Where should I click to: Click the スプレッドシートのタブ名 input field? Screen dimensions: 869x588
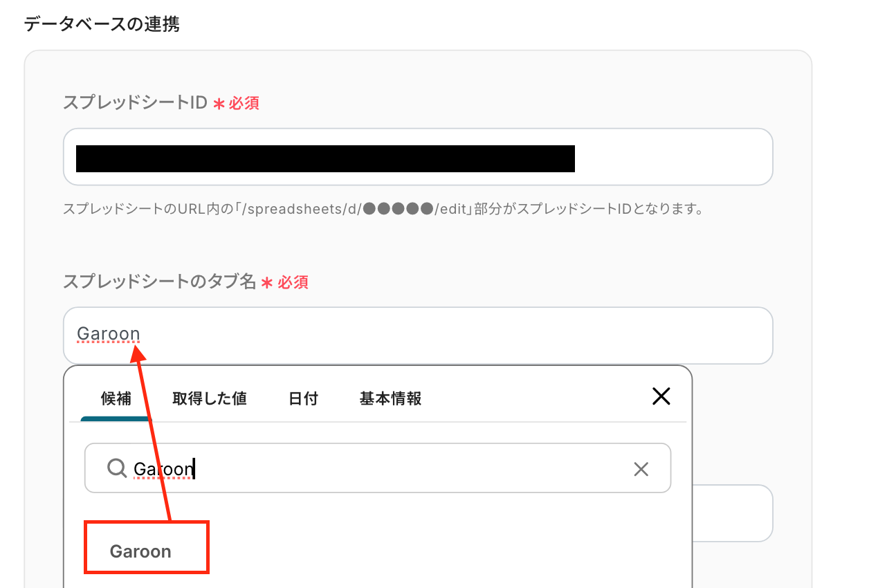pyautogui.click(x=418, y=336)
